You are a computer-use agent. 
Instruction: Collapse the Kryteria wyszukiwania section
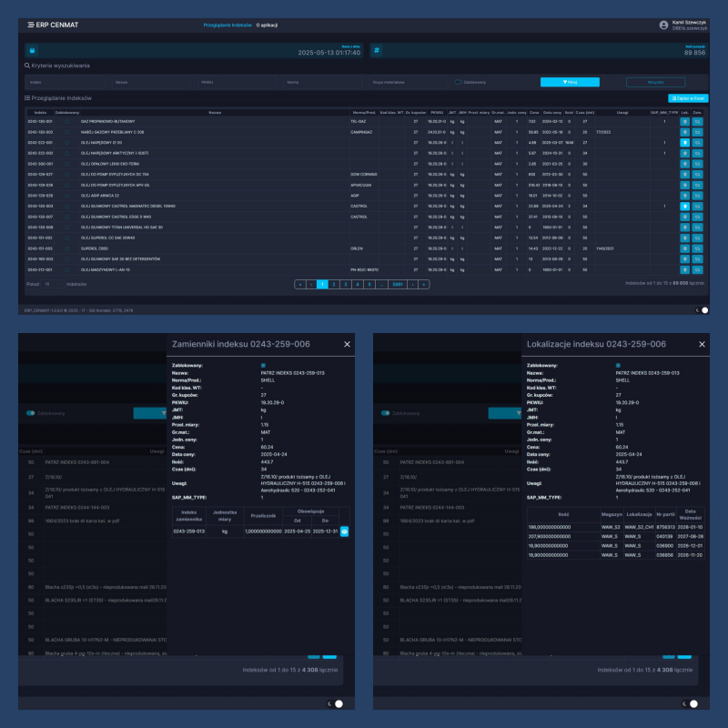57,66
